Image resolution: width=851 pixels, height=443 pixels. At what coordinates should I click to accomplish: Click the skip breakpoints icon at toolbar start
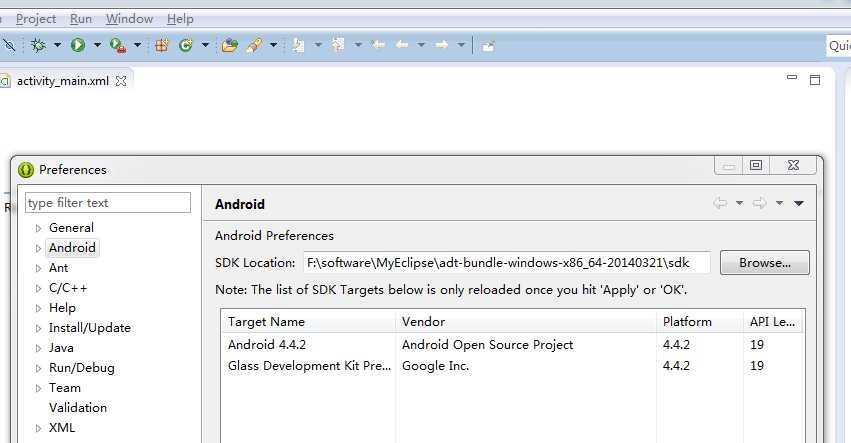click(9, 45)
